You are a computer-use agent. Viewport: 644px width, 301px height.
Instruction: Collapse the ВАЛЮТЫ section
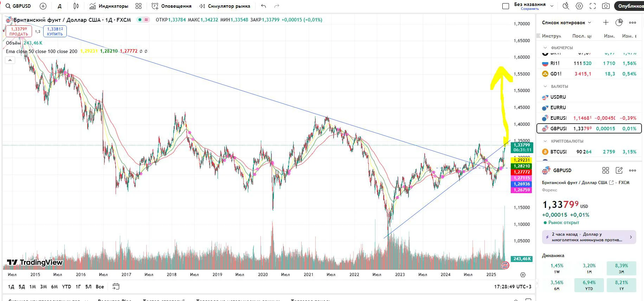[545, 86]
